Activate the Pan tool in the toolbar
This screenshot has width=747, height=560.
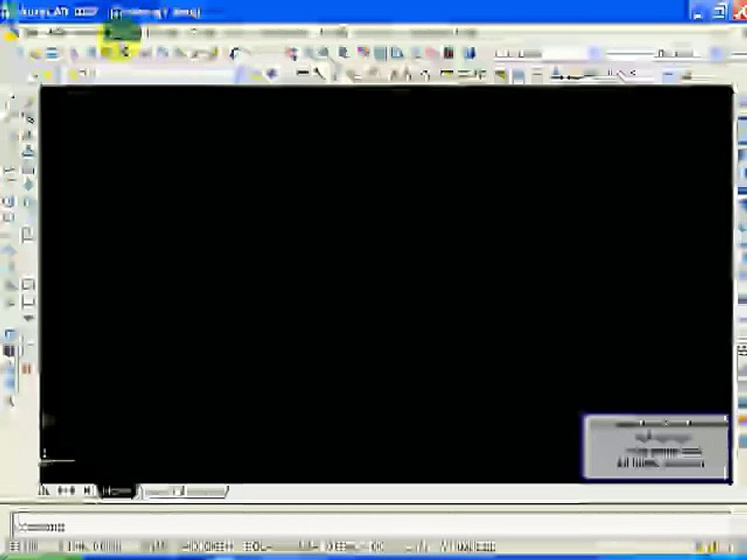point(293,54)
